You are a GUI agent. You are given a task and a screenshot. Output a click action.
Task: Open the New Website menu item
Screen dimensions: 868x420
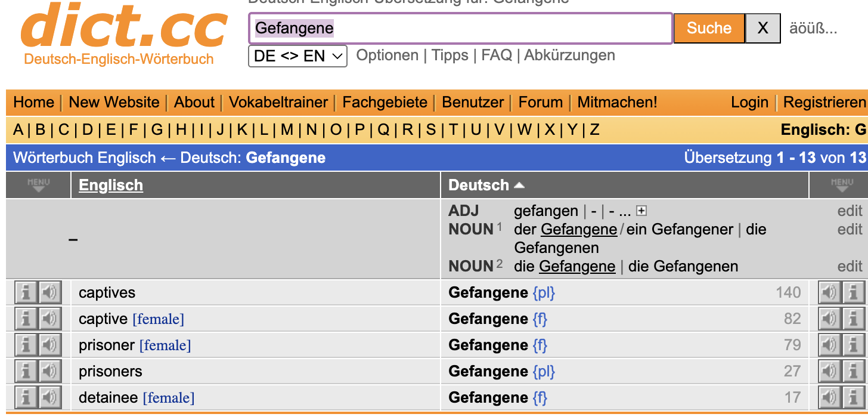tap(114, 102)
